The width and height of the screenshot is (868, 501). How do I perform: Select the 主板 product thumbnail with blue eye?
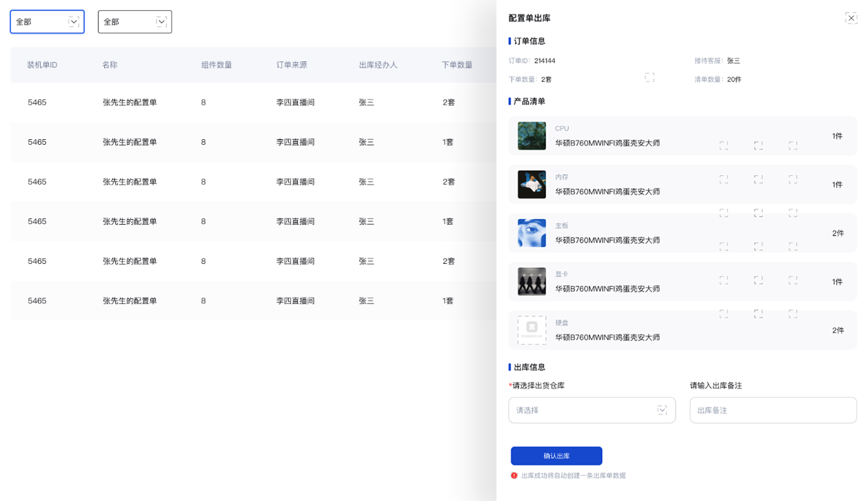532,233
